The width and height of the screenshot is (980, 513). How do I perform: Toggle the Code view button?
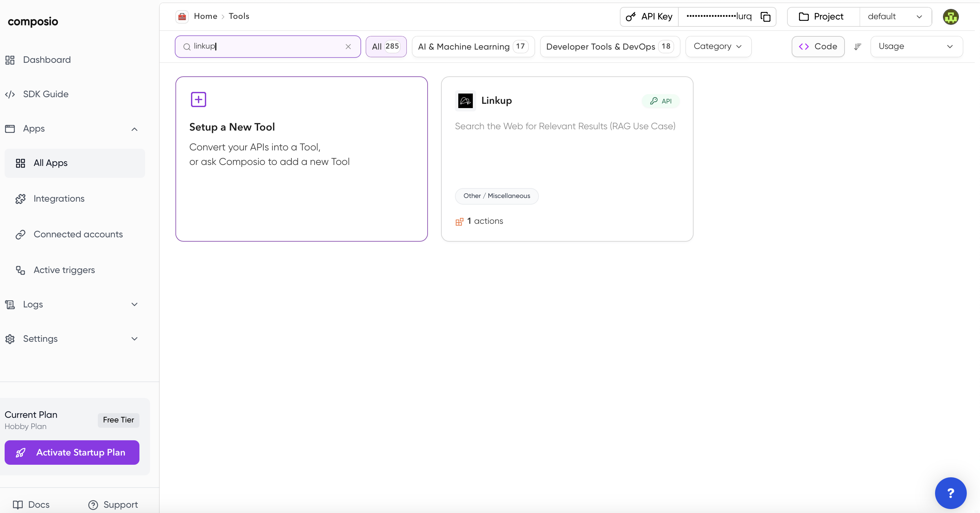pyautogui.click(x=818, y=46)
